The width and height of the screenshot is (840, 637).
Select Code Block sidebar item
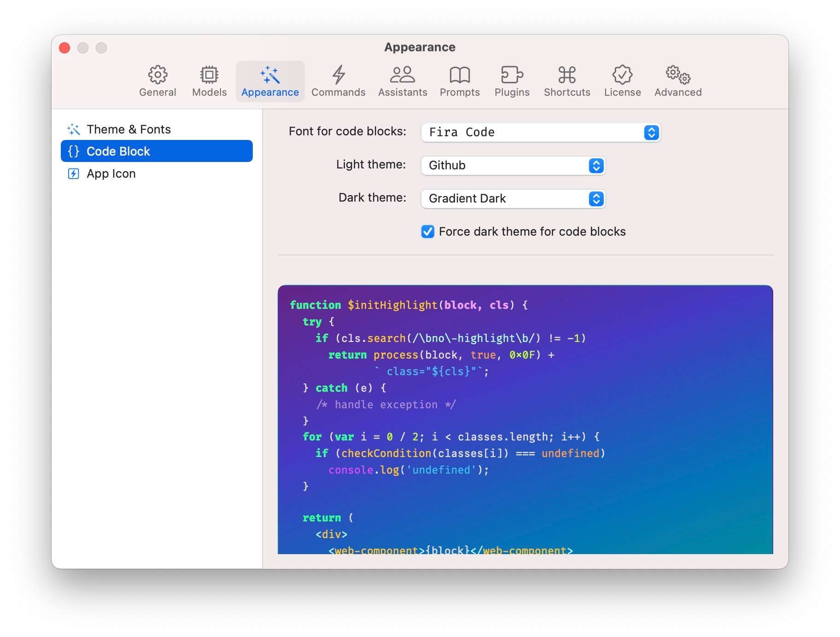[x=157, y=151]
